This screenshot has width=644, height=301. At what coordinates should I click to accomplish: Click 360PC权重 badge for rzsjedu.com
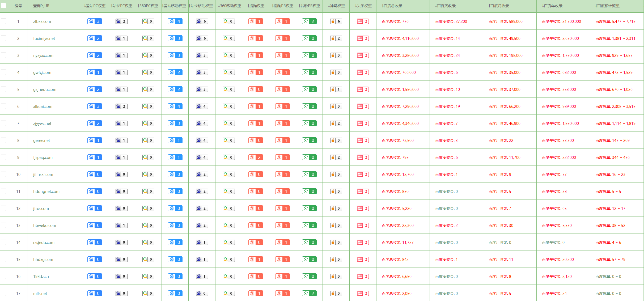[x=148, y=242]
